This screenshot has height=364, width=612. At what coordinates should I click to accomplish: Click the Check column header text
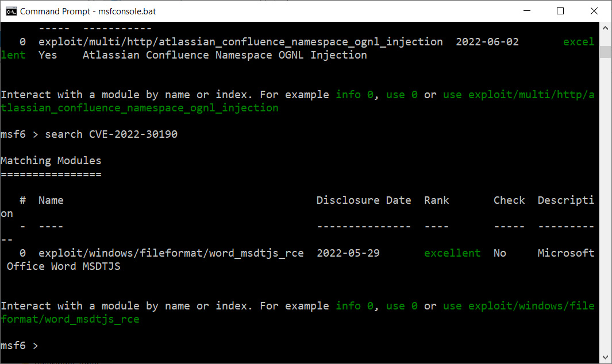509,200
